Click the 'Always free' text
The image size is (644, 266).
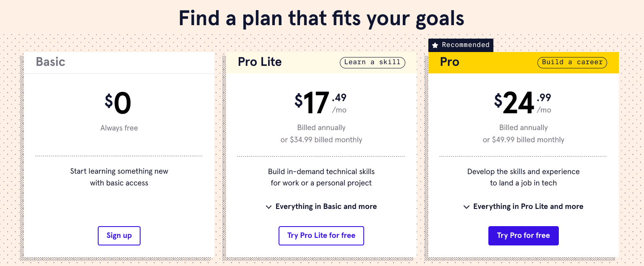click(x=119, y=128)
